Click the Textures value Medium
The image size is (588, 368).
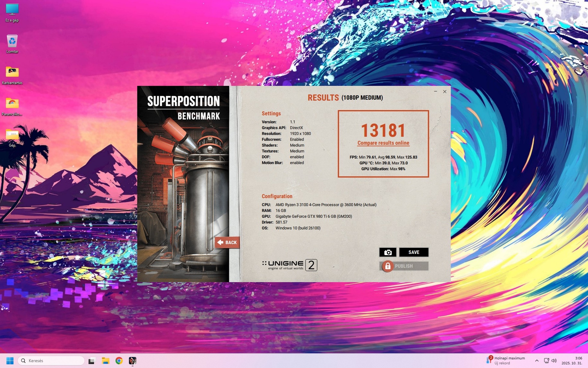pos(297,151)
